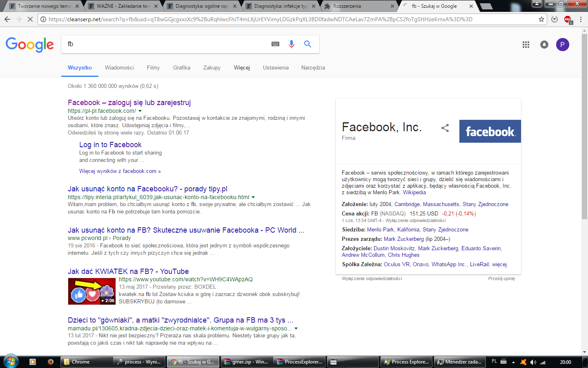Click the volume speaker tray icon
Screen dimensions: 588x368
click(533, 362)
